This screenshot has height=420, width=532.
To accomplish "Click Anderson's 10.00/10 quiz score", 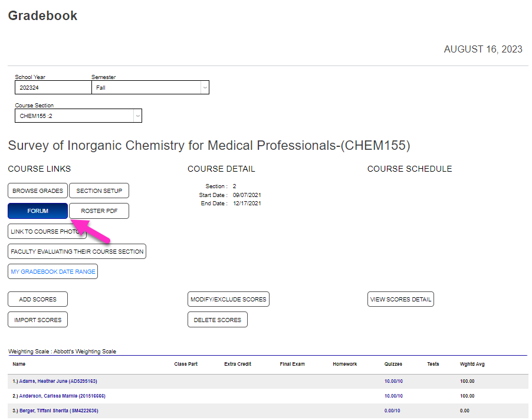I will [x=392, y=396].
